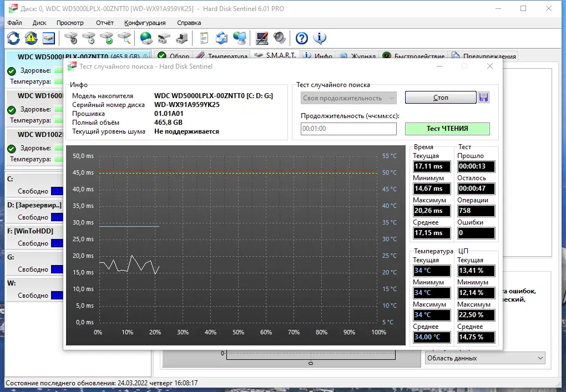Click the gray hard drive bay toolbar icon

(164, 38)
